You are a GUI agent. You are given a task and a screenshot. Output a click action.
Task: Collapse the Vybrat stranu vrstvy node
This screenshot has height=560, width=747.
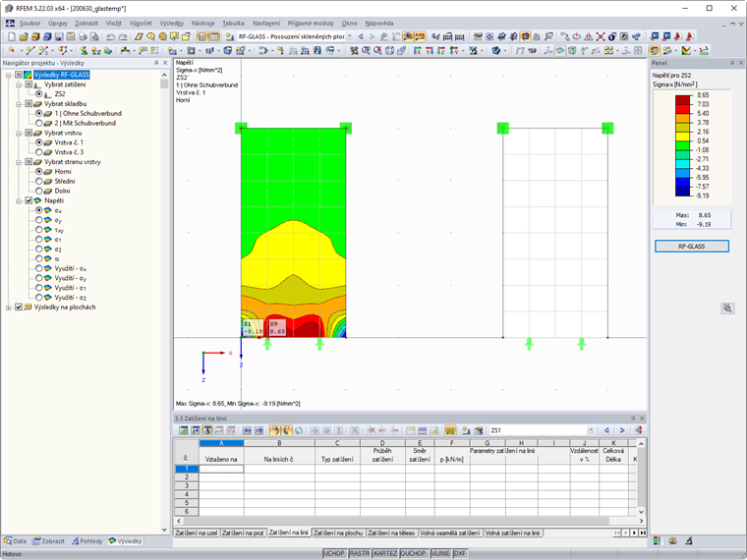19,162
